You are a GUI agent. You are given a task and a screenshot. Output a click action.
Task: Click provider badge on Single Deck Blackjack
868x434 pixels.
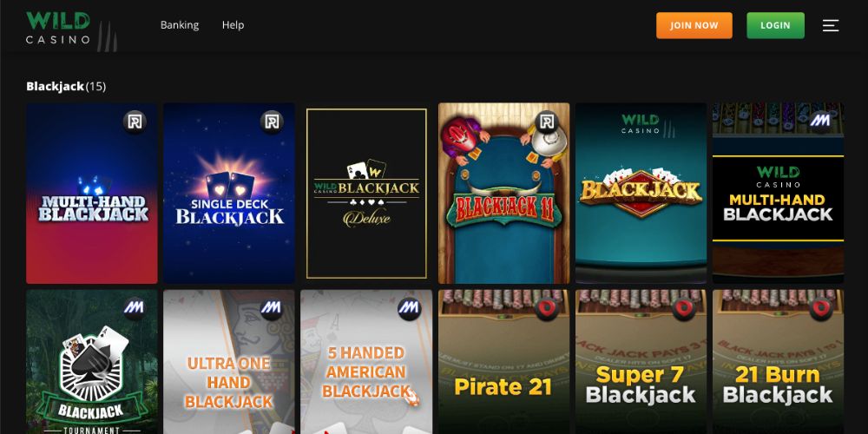272,122
